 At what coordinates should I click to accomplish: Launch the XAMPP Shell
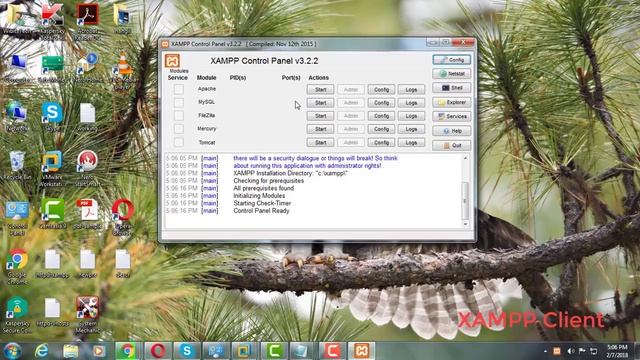[x=451, y=88]
